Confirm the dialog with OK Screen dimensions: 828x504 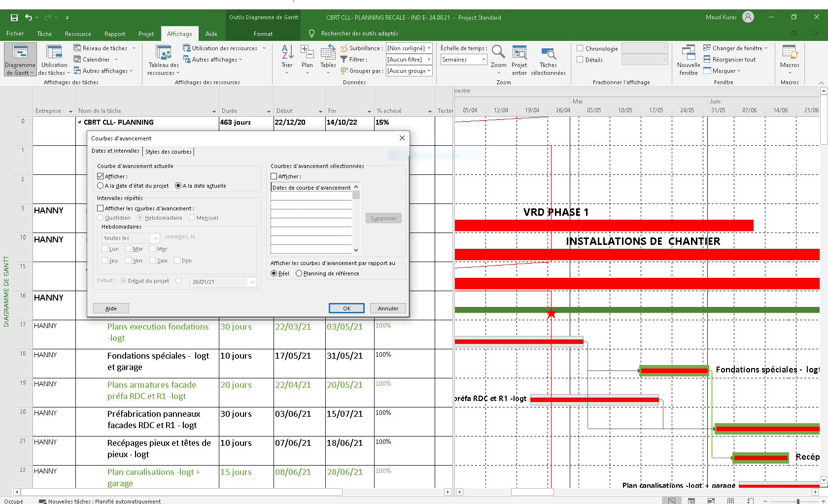(x=347, y=308)
